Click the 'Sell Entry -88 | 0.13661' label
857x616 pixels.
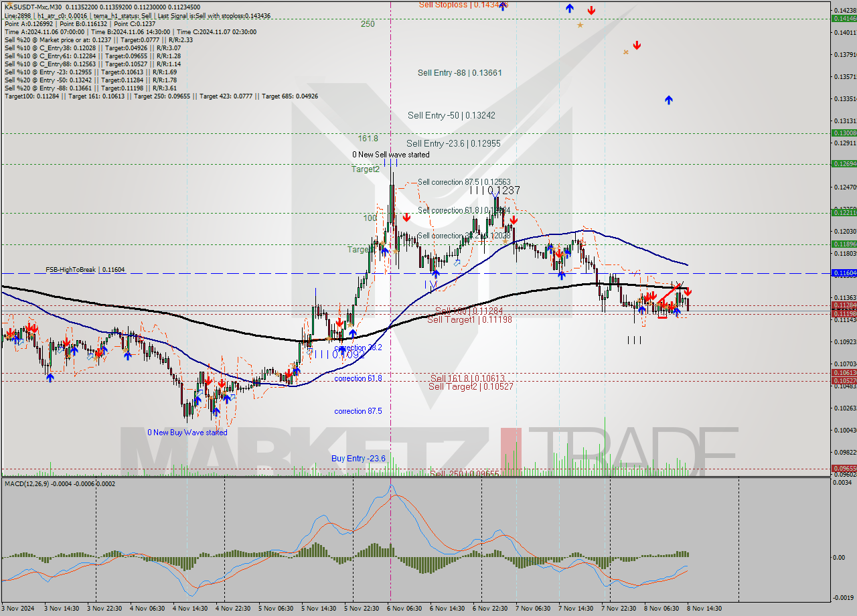click(459, 73)
